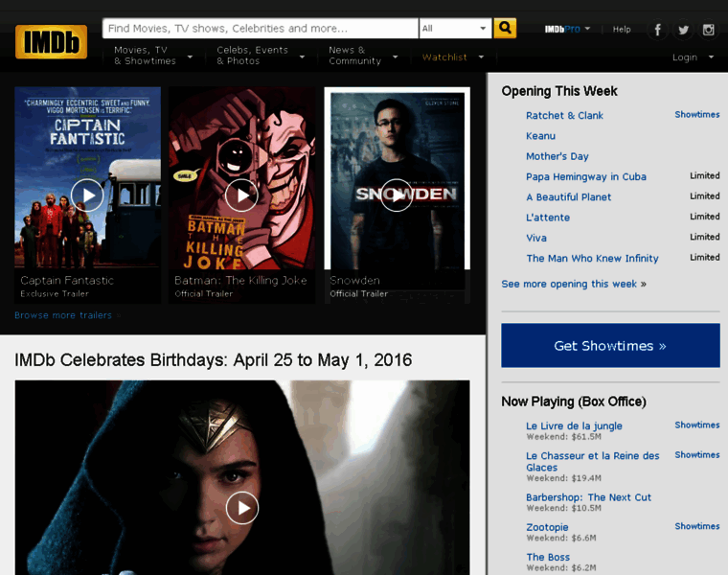The height and width of the screenshot is (575, 728).
Task: Open Showtimes for Le Chasseur et la Reine
Action: click(x=697, y=454)
